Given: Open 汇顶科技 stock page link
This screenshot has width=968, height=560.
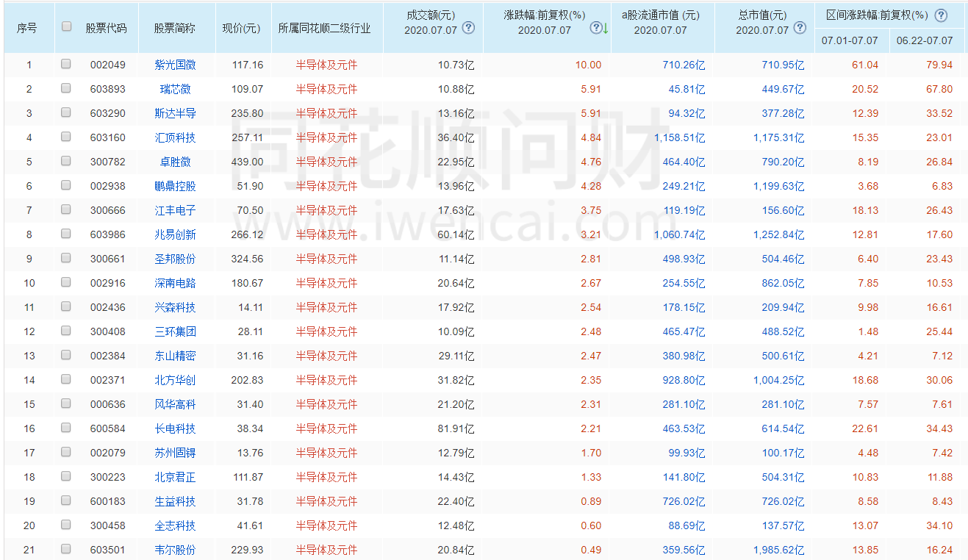Looking at the screenshot, I should (x=176, y=137).
